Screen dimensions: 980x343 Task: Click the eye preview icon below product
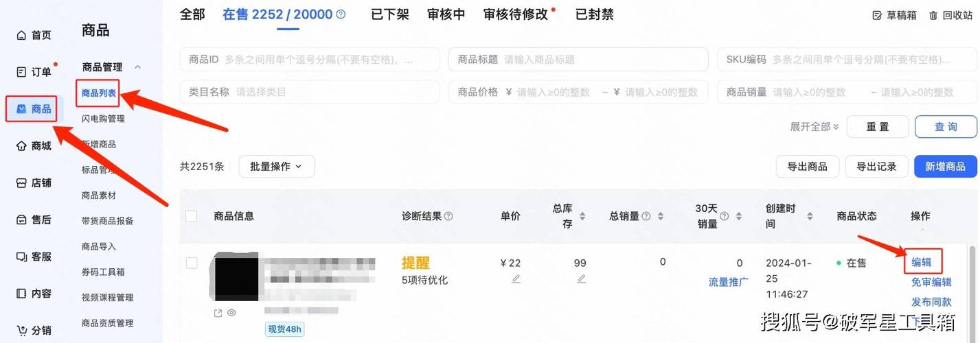(x=231, y=313)
